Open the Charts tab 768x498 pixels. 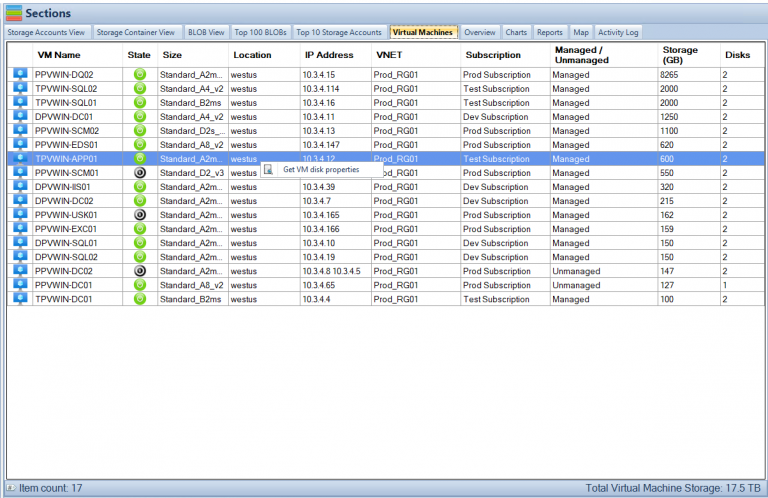click(x=516, y=32)
